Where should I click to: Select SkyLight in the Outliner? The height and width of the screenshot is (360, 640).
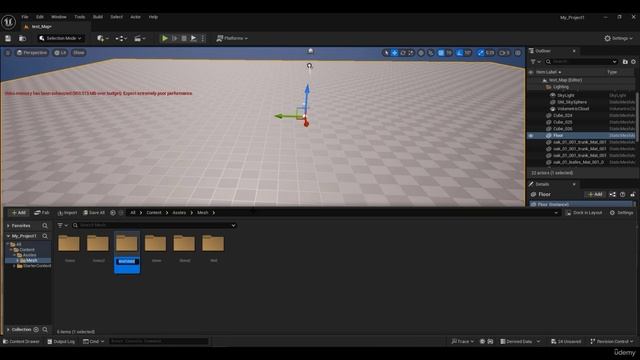click(565, 95)
